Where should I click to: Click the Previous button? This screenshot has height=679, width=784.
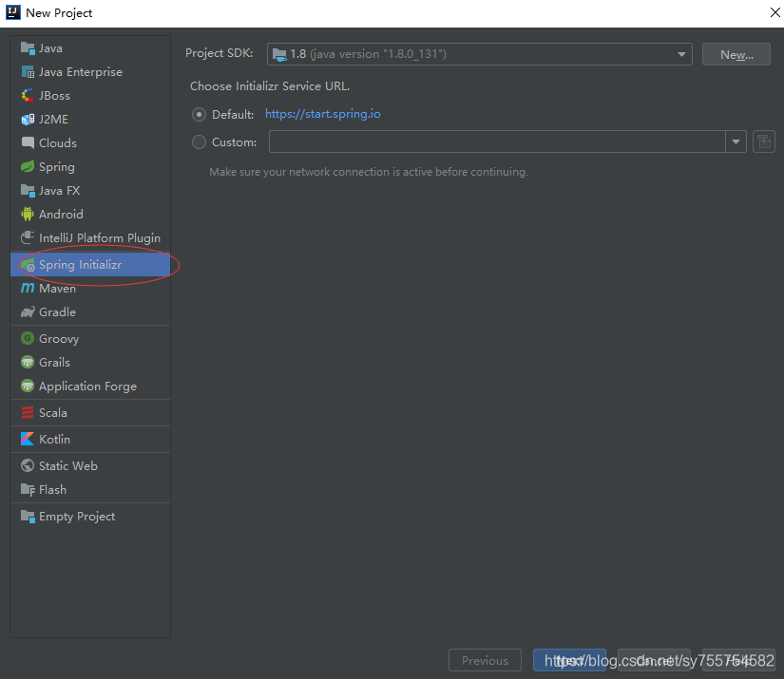[485, 660]
